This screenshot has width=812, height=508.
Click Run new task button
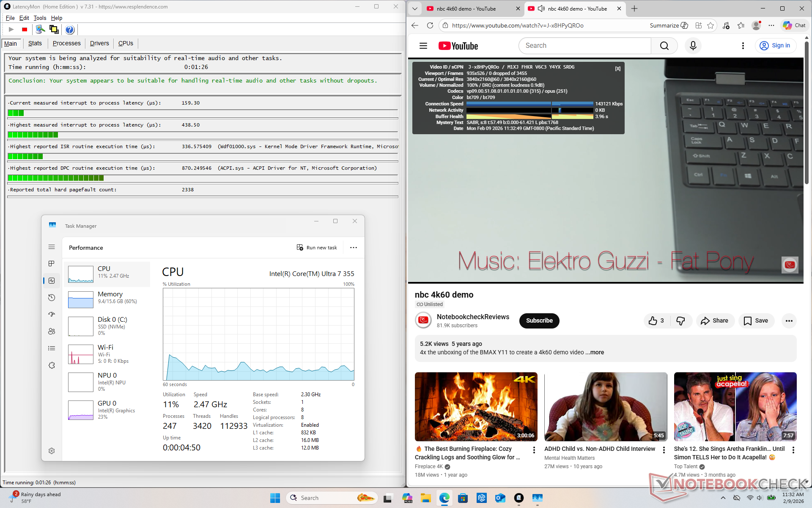tap(317, 248)
